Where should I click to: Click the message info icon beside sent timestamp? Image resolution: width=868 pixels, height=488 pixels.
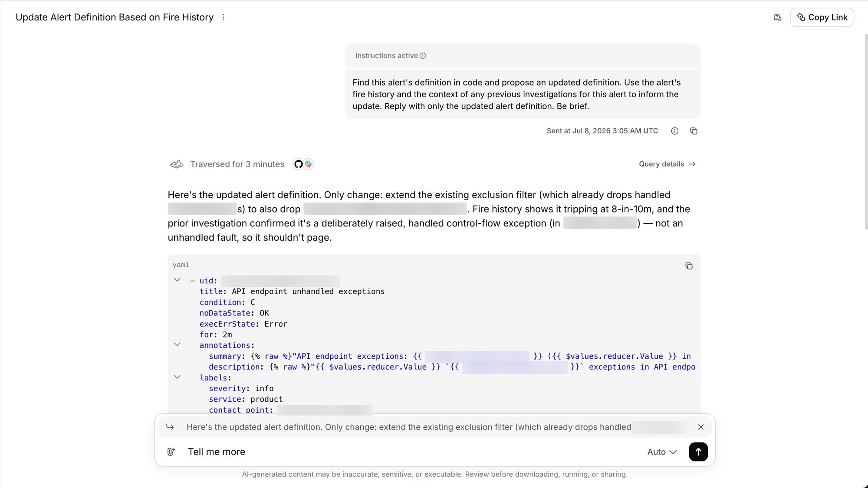674,131
